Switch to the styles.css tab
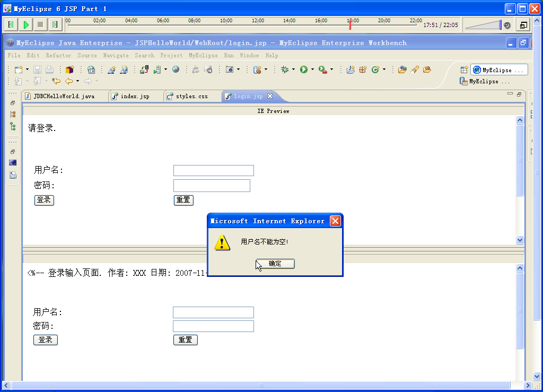Screen dimensions: 543x392 click(192, 96)
